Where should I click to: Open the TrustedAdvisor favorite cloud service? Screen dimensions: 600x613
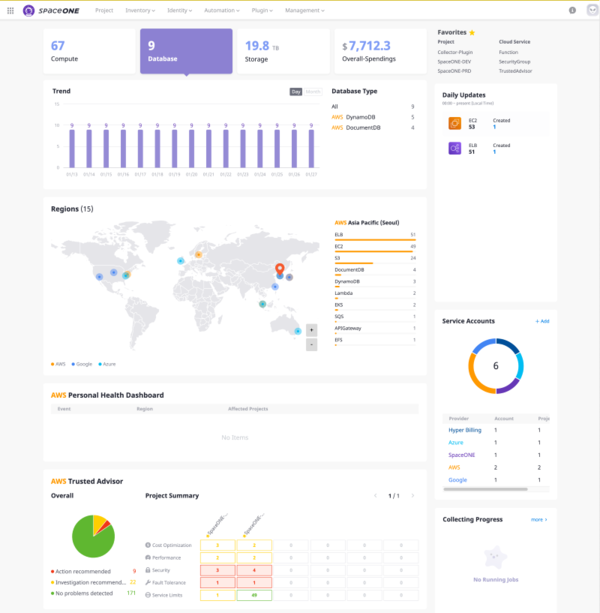pyautogui.click(x=515, y=71)
